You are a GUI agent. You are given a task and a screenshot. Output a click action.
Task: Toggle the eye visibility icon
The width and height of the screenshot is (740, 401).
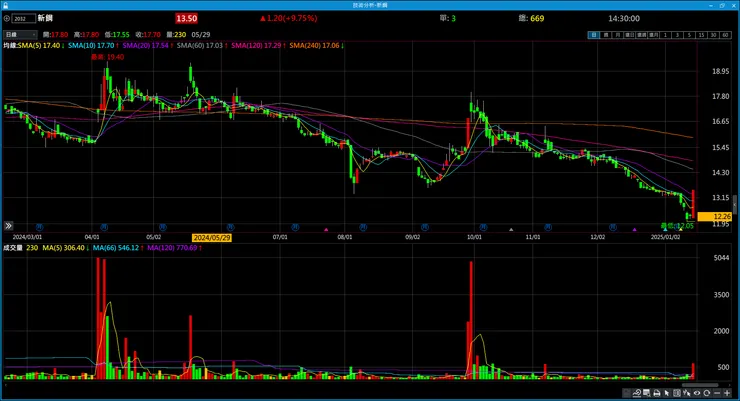tap(697, 393)
